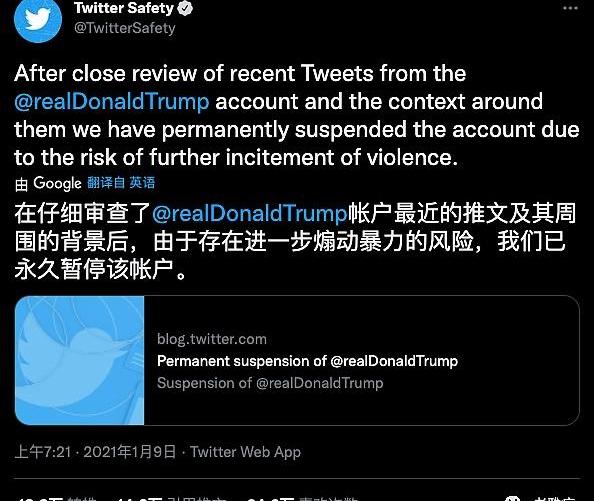Viewport: 594px width, 501px height.
Task: Open the three-dot more options menu
Action: 570,8
